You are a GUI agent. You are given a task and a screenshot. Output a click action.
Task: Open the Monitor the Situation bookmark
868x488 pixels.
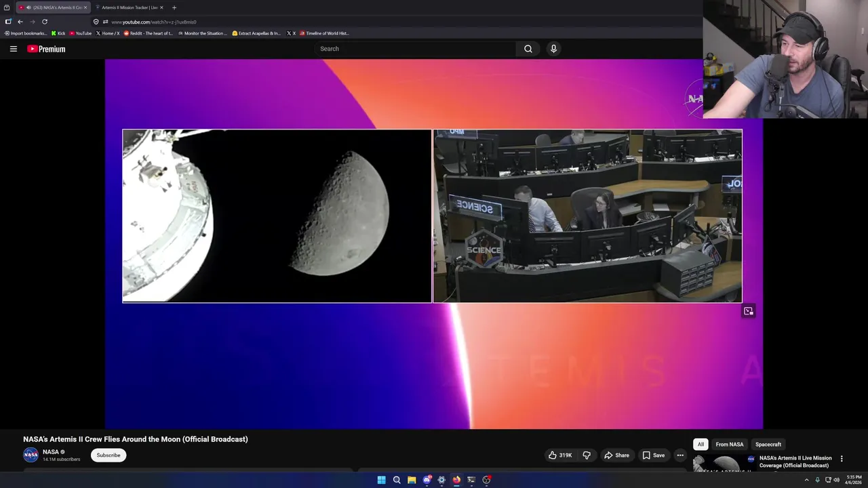click(203, 33)
